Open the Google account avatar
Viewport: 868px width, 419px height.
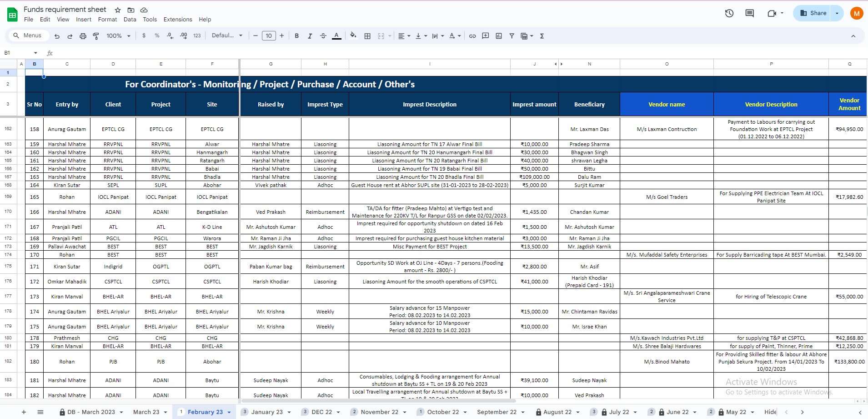(857, 14)
